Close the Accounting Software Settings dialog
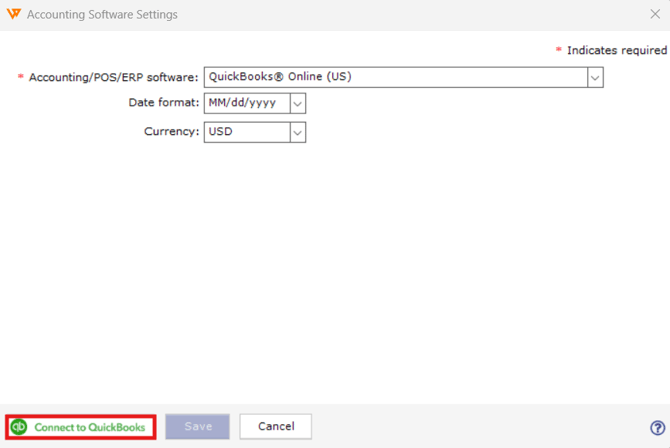 [x=655, y=14]
